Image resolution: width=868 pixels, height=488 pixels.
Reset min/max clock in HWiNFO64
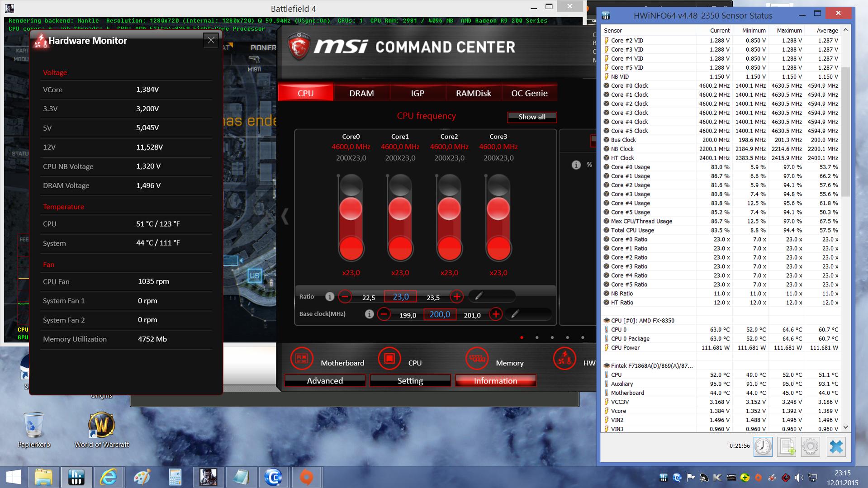coord(763,446)
